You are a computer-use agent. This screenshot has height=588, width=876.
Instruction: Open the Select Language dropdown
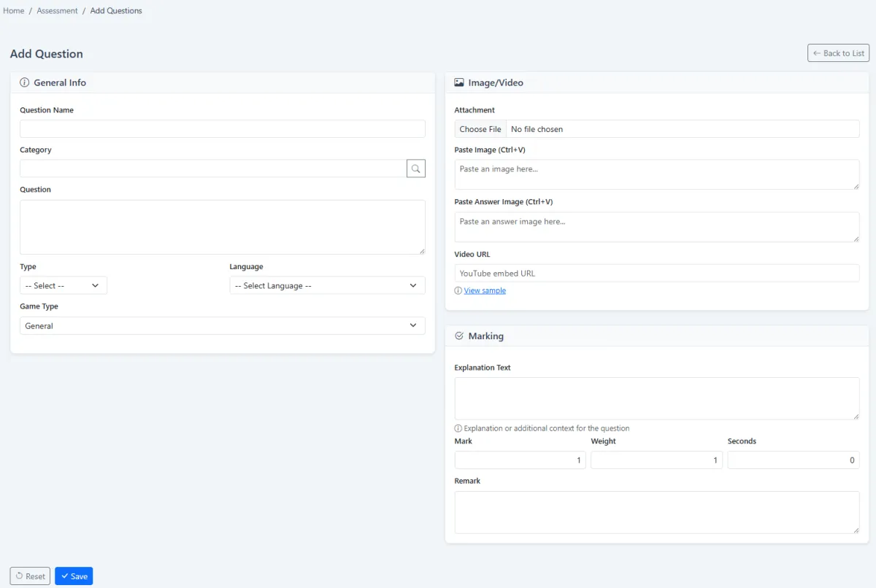coord(327,285)
